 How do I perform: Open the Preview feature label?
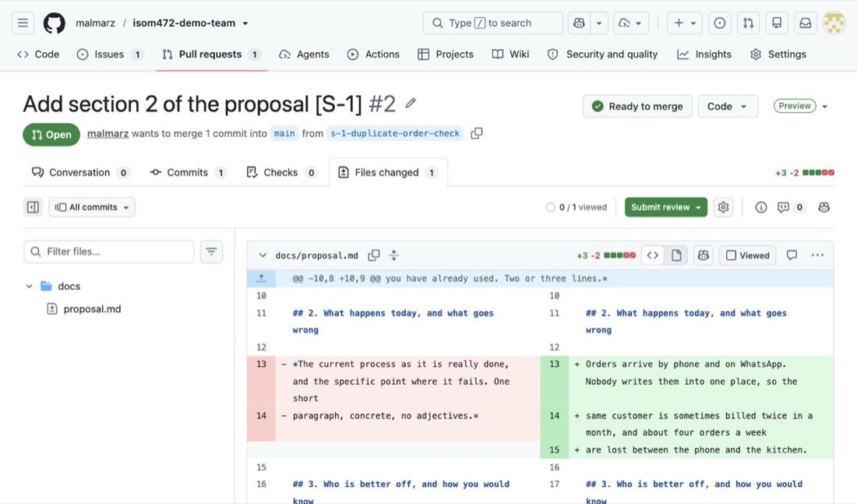(x=795, y=106)
